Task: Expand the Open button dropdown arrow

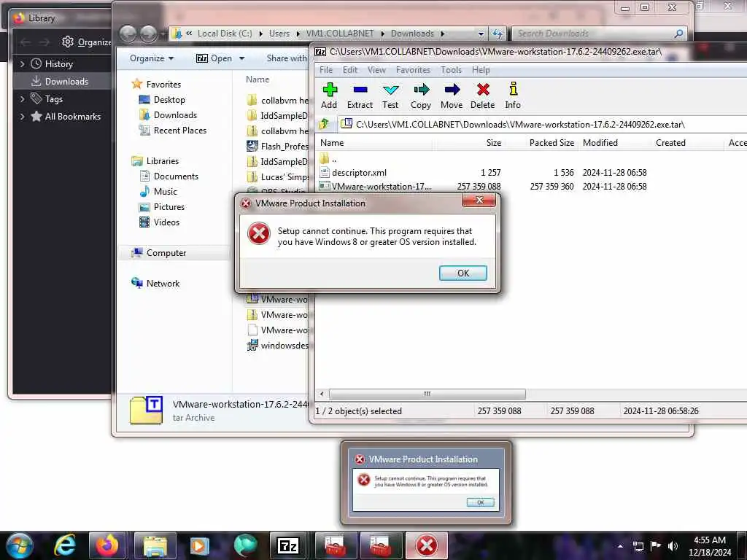Action: tap(242, 58)
